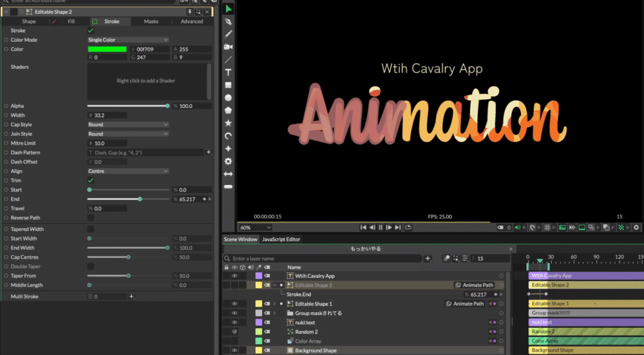Open the viewport zoom 60% dropdown
This screenshot has height=355, width=644.
point(256,228)
